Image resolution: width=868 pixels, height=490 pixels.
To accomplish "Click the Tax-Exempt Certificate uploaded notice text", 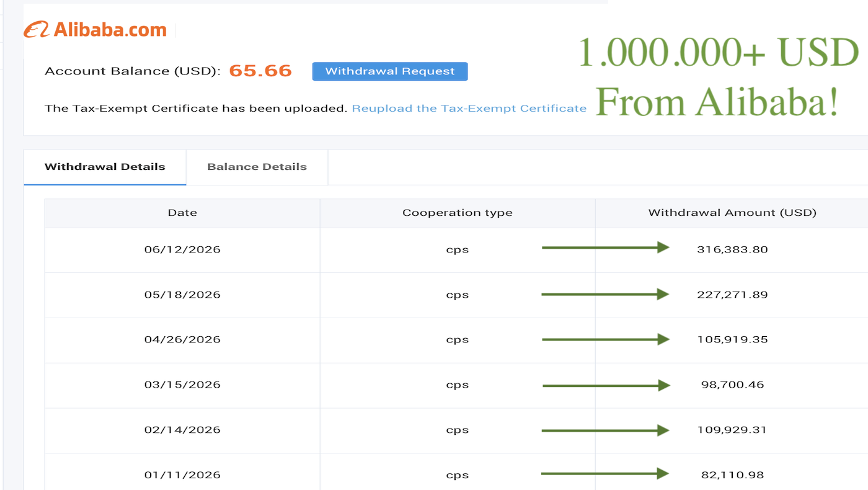I will click(196, 109).
